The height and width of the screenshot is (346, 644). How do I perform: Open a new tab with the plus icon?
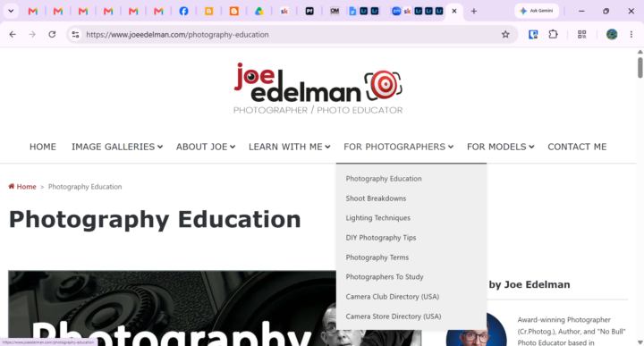coord(473,11)
